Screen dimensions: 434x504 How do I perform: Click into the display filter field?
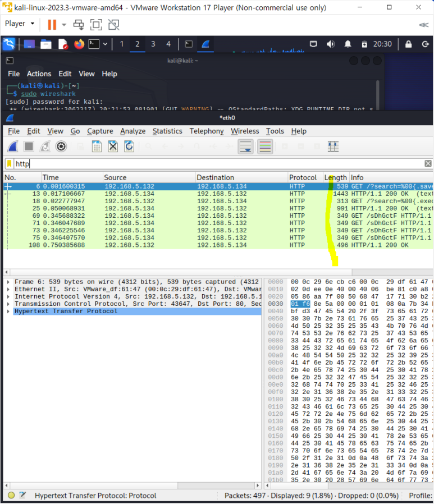[218, 164]
